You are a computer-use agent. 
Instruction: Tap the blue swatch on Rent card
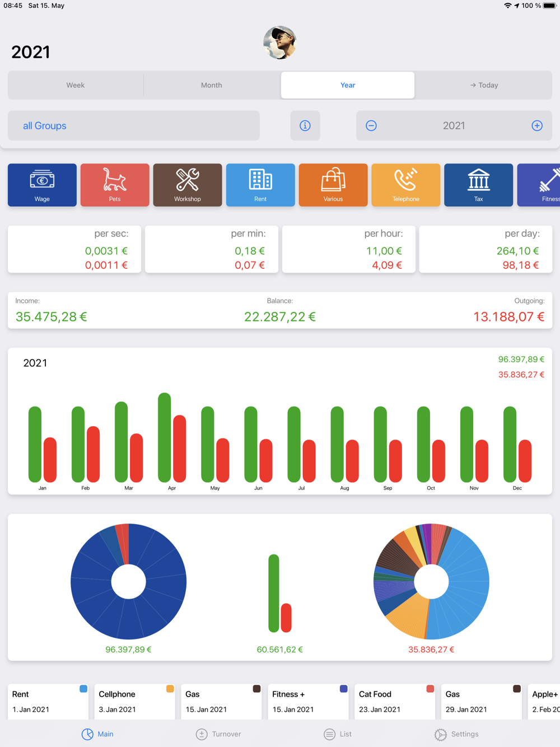(83, 689)
